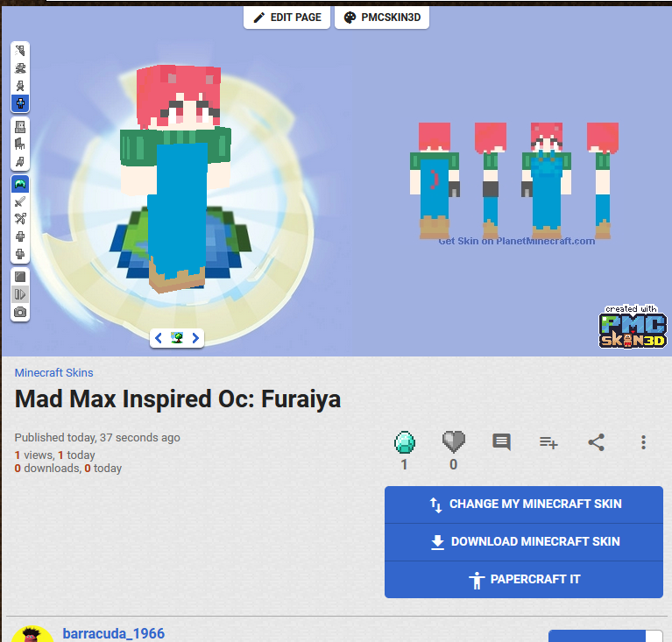Image resolution: width=672 pixels, height=642 pixels.
Task: Give a diamond to this skin
Action: coord(405,442)
